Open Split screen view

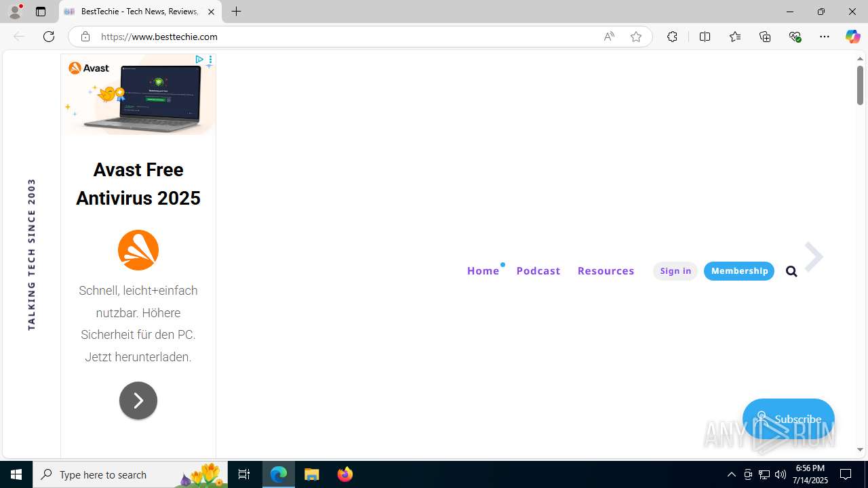click(x=705, y=37)
